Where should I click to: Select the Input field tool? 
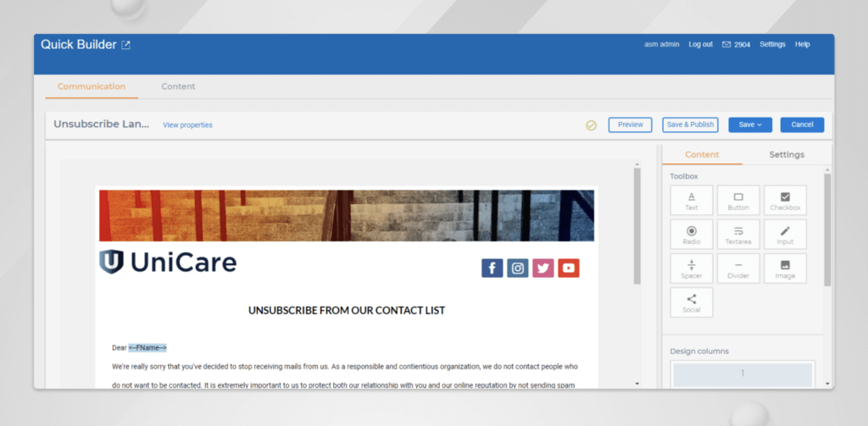coord(785,235)
